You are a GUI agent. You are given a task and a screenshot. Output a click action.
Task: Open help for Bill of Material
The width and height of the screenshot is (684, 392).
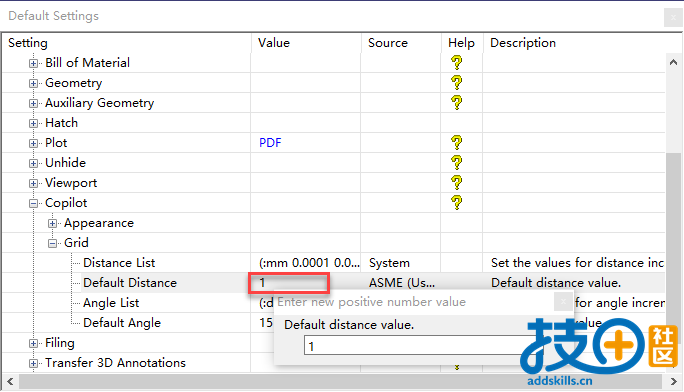pyautogui.click(x=456, y=63)
